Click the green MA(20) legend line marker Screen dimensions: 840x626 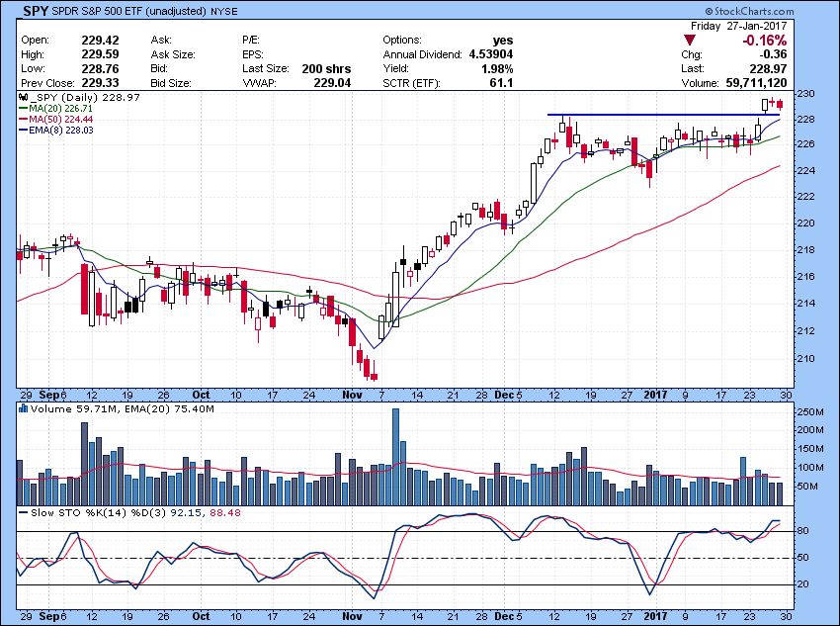[24, 108]
